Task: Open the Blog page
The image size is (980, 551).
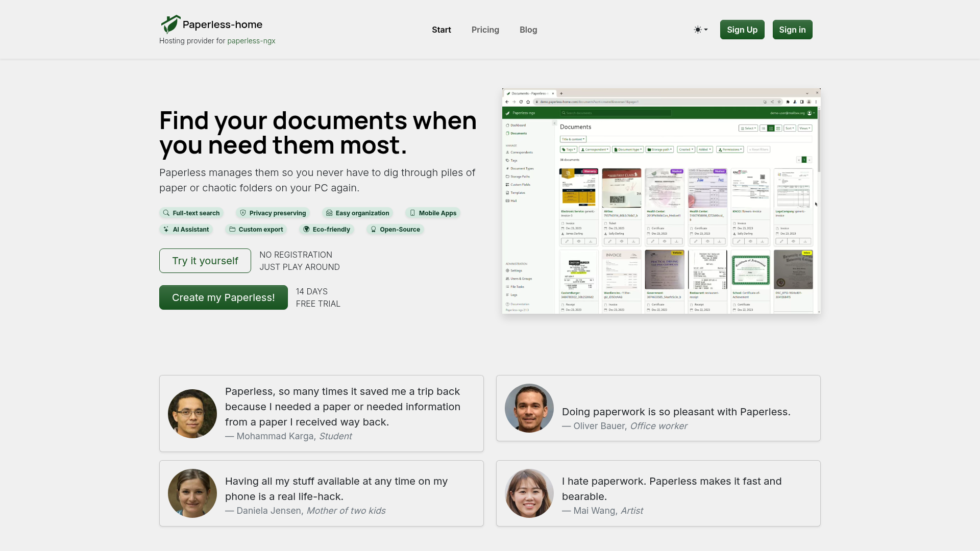Action: pyautogui.click(x=528, y=30)
